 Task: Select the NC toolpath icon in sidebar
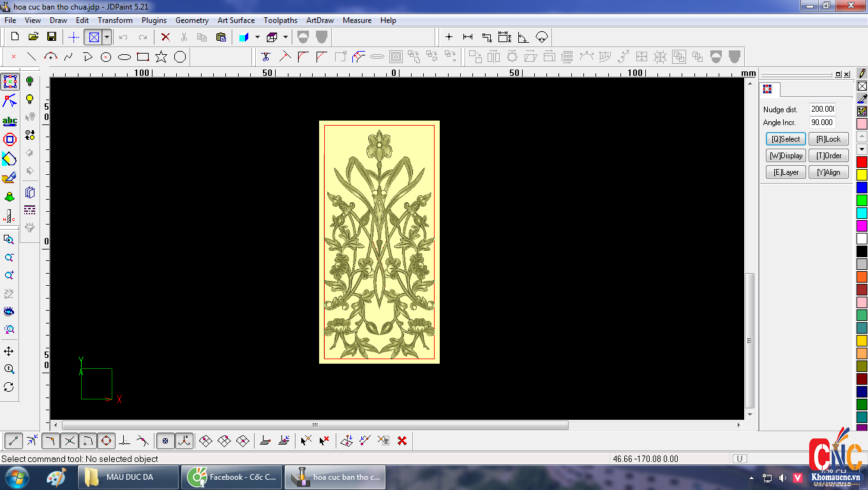coord(10,216)
